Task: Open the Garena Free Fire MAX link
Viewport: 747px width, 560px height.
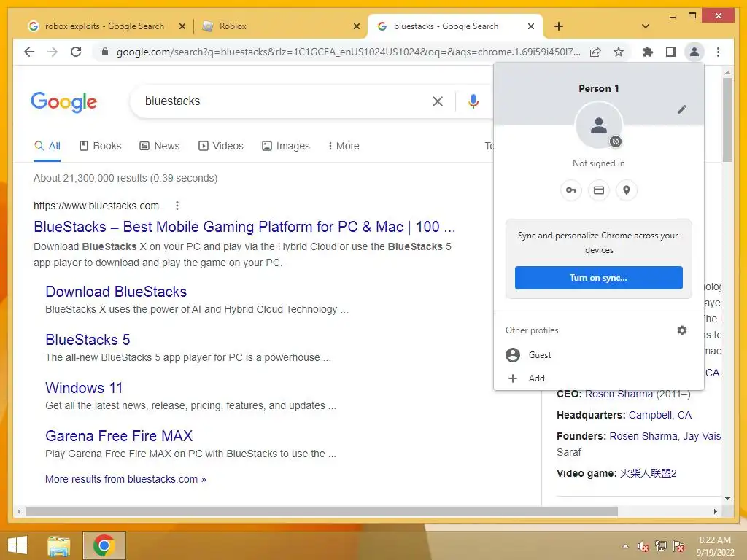Action: (x=119, y=436)
